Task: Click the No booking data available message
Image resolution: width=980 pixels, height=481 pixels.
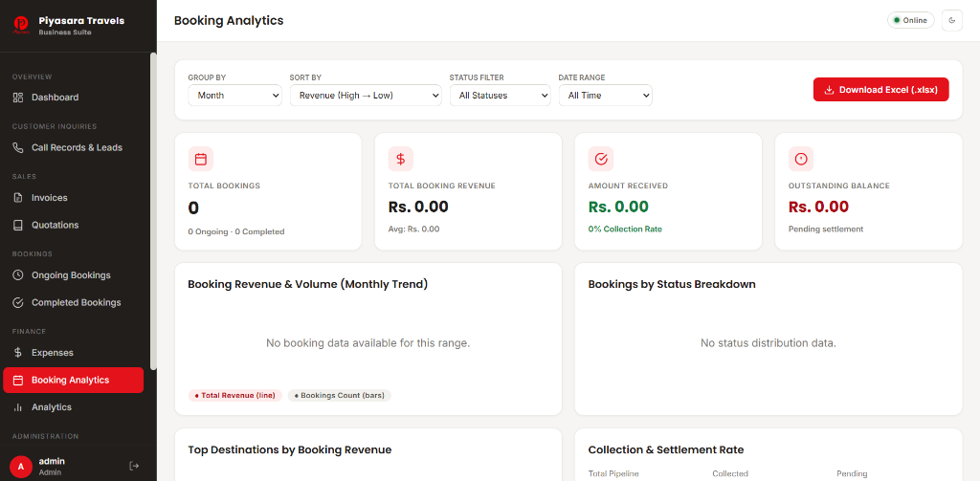Action: (368, 343)
